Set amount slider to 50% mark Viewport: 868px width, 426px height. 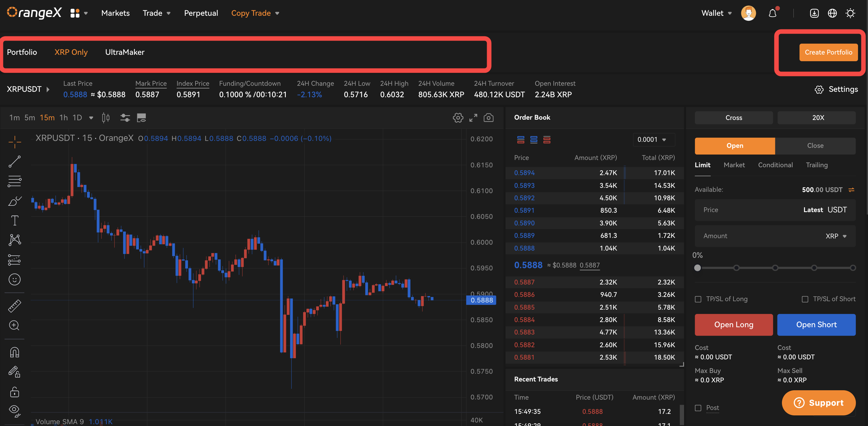[775, 268]
